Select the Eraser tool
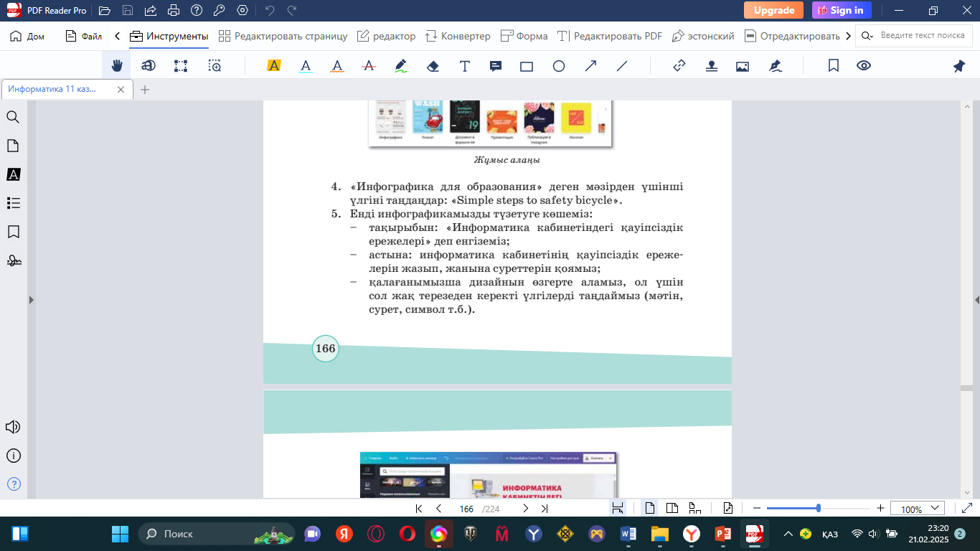 pos(433,66)
